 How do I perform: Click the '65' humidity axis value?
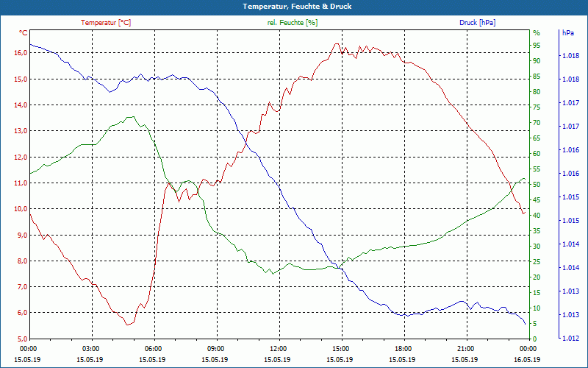(537, 138)
